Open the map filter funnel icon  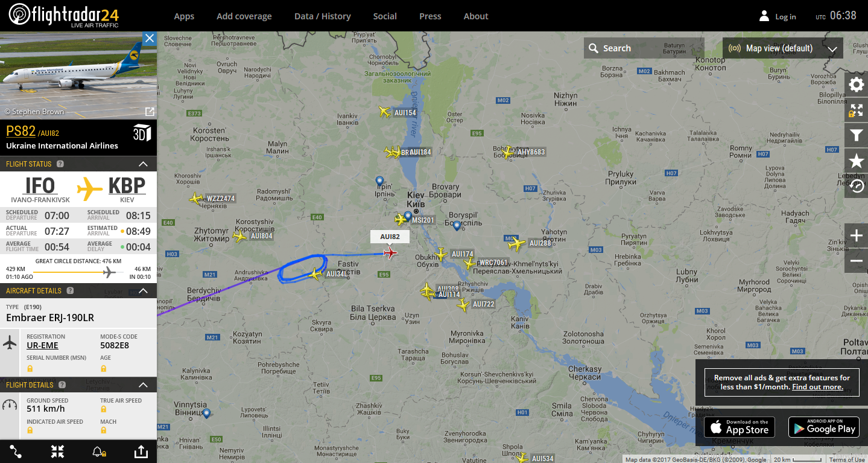pyautogui.click(x=856, y=136)
